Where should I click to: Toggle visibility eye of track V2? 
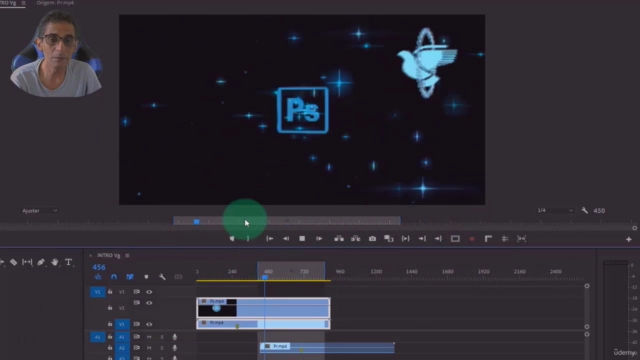tap(149, 303)
